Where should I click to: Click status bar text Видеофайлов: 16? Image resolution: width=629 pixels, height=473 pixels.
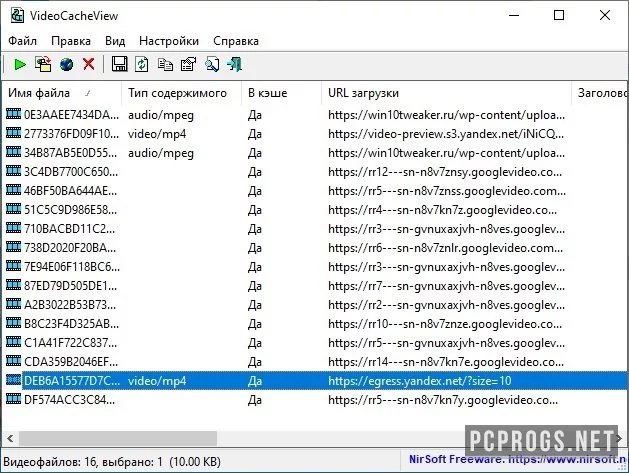point(51,462)
